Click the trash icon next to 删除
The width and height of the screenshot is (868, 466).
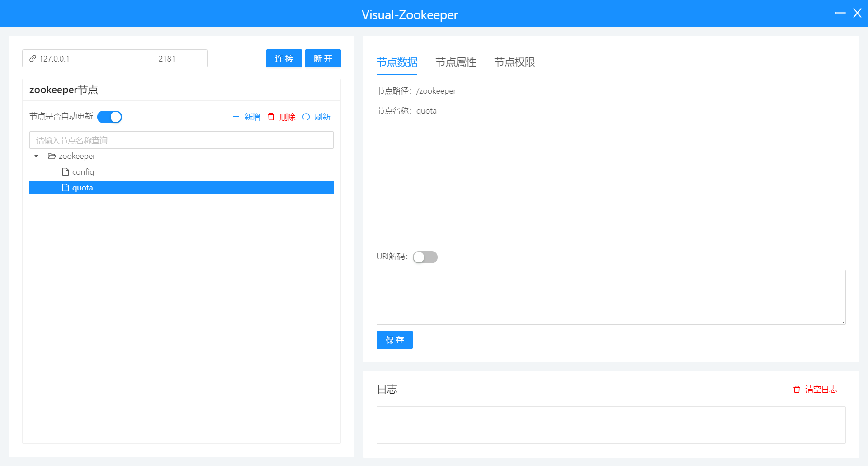(x=271, y=117)
